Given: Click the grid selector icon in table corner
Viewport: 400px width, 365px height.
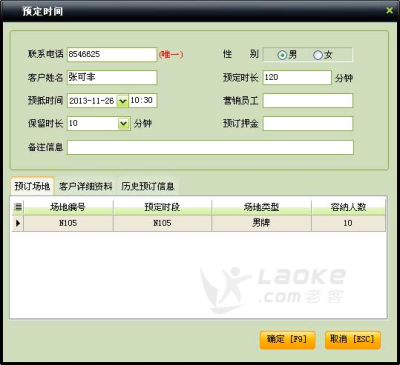Looking at the screenshot, I should click(x=18, y=207).
